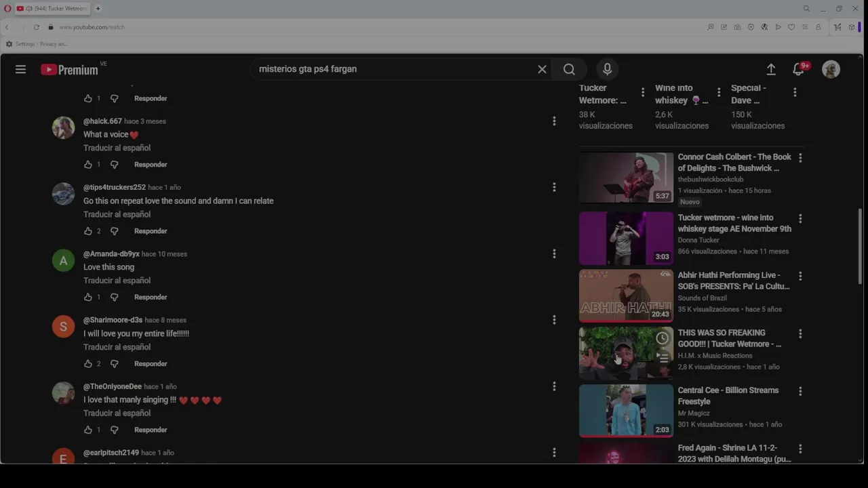Reload the page in the browser
Viewport: 868px width, 488px height.
click(x=36, y=27)
